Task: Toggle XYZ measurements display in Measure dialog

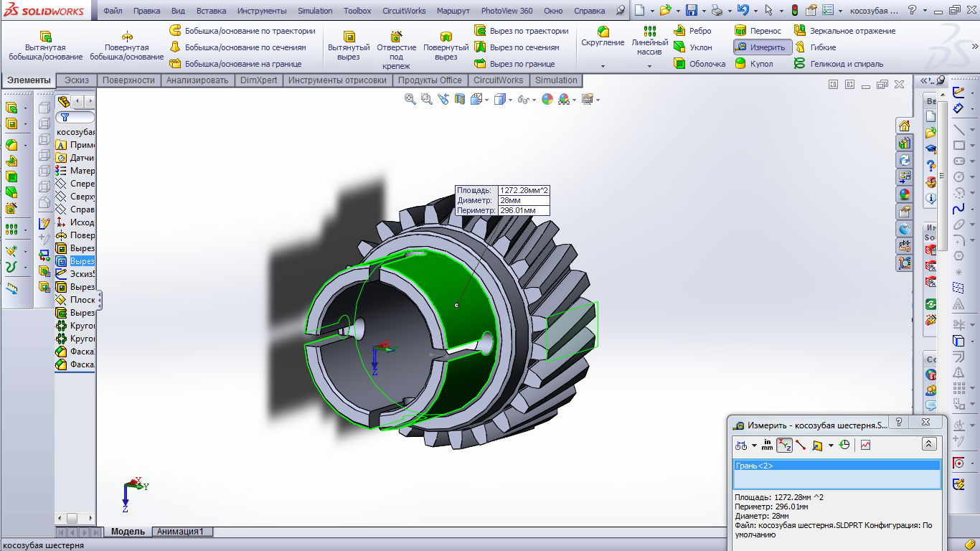Action: 784,445
